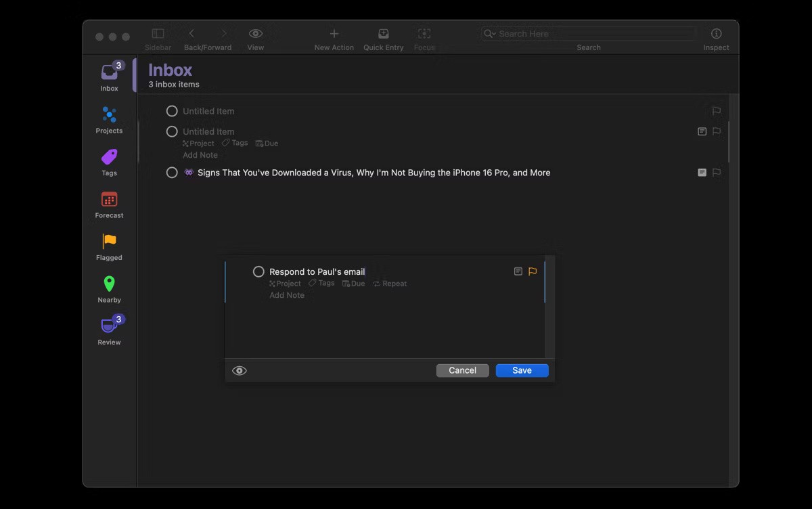Go Forward with right chevron
The width and height of the screenshot is (812, 509).
coord(224,34)
